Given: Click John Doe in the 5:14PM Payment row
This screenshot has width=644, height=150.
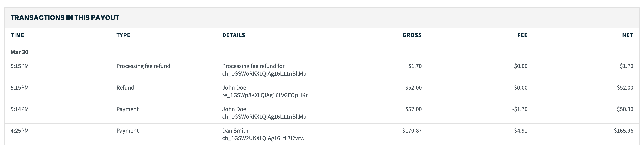Looking at the screenshot, I should (234, 109).
